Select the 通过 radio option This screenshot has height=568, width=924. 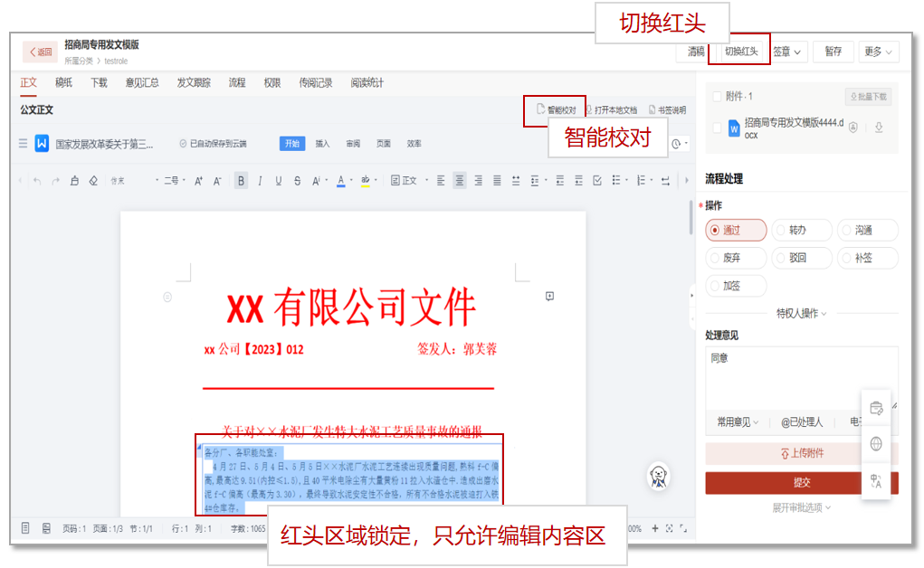[x=736, y=230]
